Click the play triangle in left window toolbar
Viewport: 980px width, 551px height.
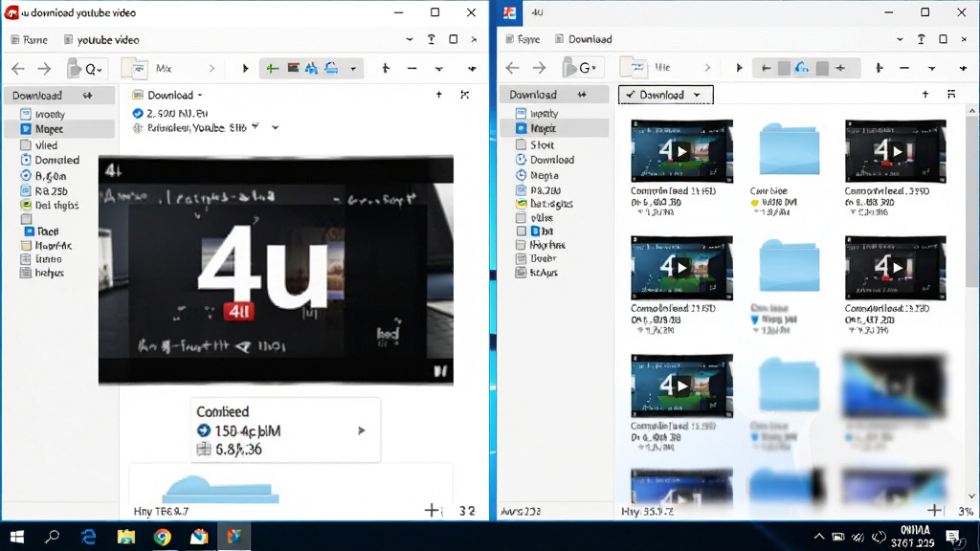(245, 68)
